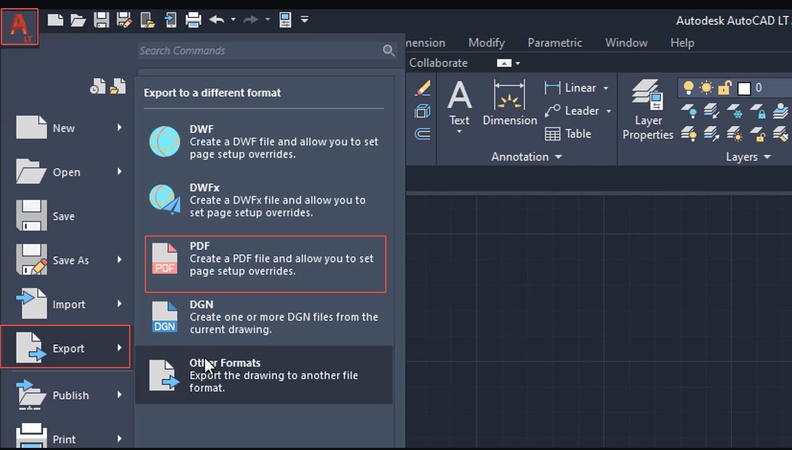This screenshot has height=450, width=792.
Task: Select Import in the application menu
Action: point(66,304)
